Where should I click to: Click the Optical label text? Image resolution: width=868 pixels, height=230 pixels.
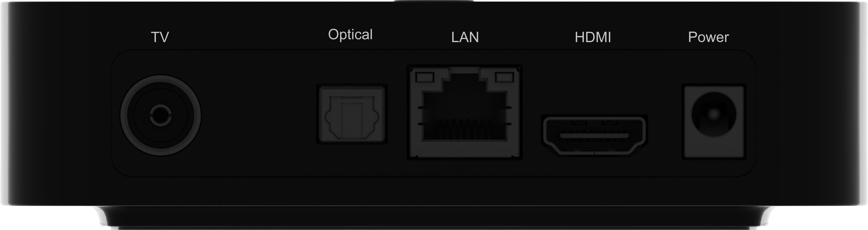click(350, 35)
